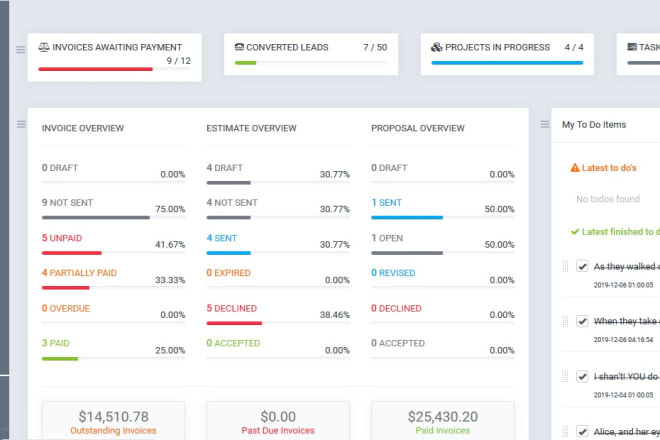660x440 pixels.
Task: Click the telephone icon beside Converted Leads
Action: (x=239, y=47)
